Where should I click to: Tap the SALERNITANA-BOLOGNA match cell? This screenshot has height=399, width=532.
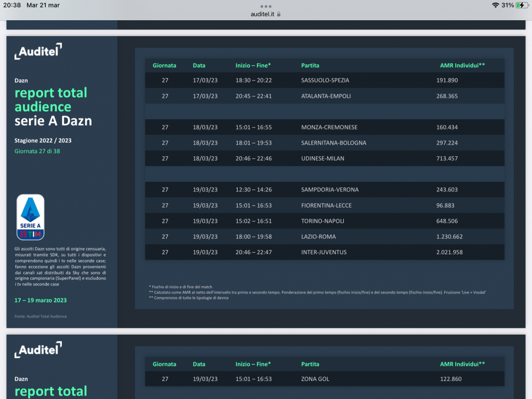tap(334, 143)
